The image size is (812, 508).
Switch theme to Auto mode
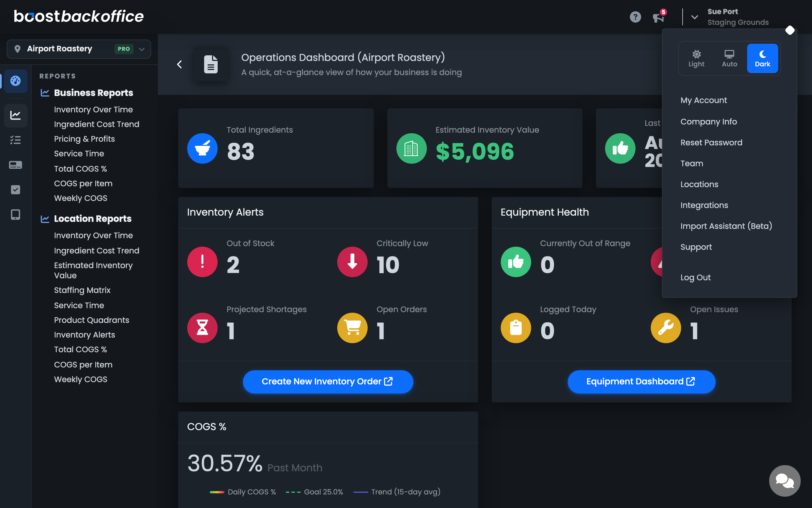pos(729,58)
